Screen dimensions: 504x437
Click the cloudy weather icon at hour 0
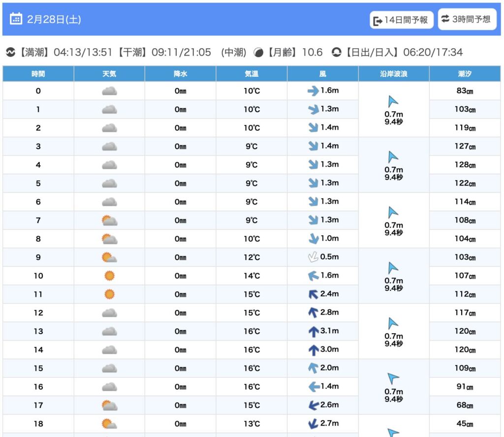coord(109,91)
